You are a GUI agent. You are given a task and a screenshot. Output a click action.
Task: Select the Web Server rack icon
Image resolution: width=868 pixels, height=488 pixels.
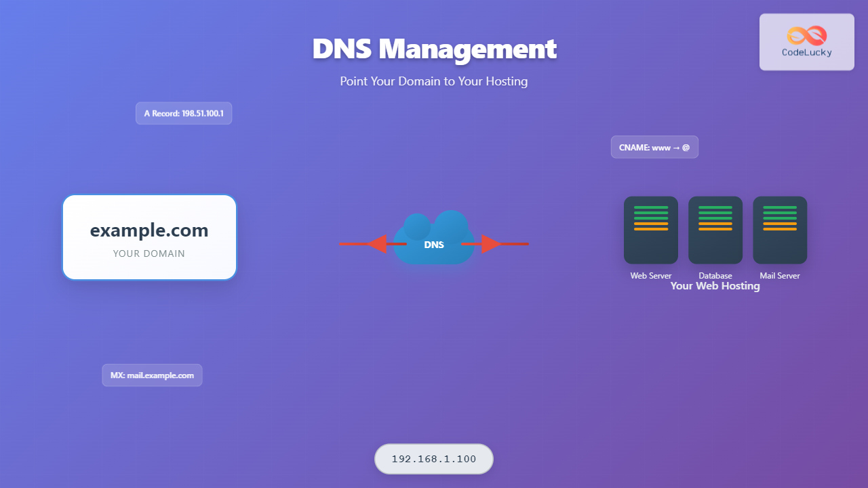coord(650,230)
